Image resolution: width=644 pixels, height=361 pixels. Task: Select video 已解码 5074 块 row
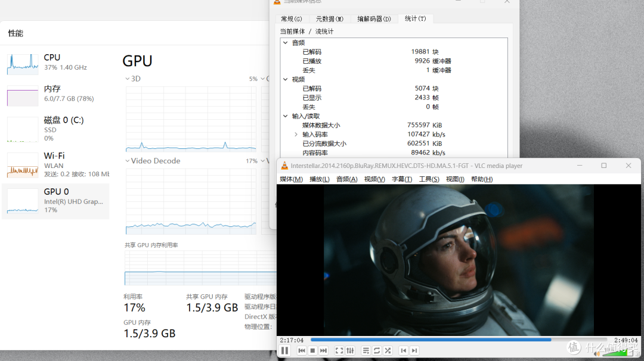pyautogui.click(x=394, y=88)
